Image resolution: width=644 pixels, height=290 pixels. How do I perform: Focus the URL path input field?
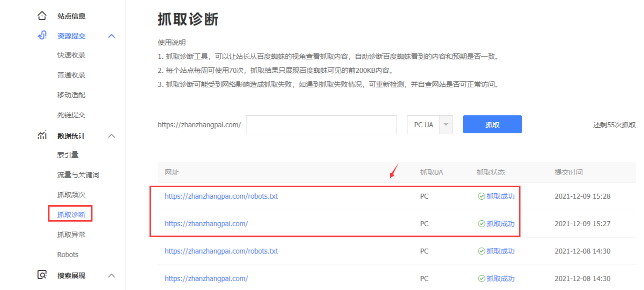[321, 125]
